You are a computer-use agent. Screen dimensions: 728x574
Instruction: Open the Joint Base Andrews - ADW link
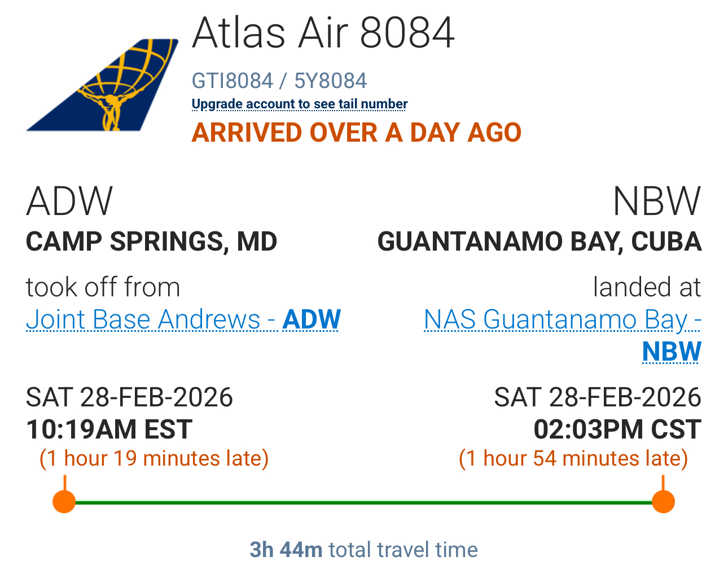[183, 319]
